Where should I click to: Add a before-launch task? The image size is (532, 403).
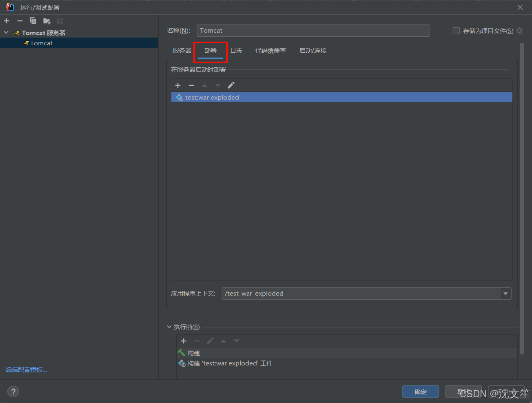tap(184, 341)
